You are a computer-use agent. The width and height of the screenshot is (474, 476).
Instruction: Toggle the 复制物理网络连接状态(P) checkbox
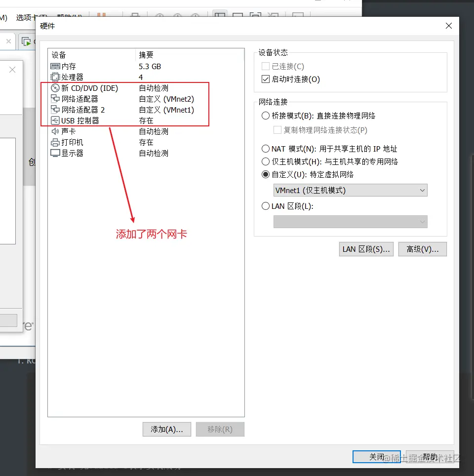pyautogui.click(x=277, y=130)
